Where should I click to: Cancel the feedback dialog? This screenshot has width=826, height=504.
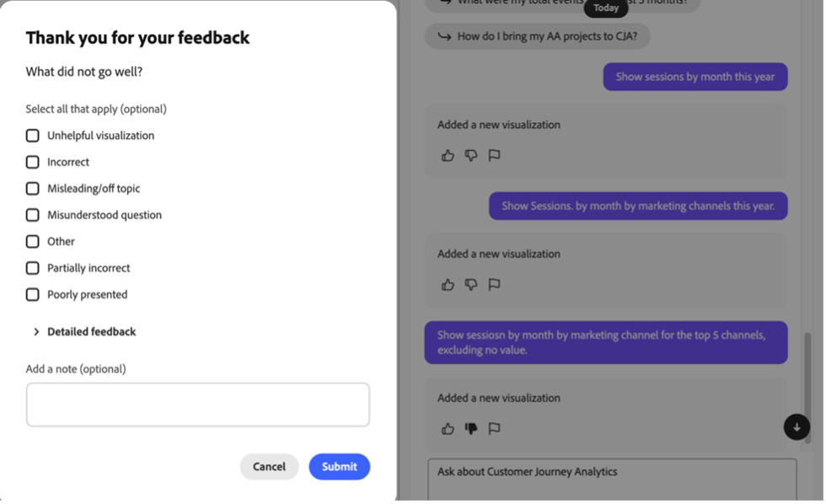[269, 467]
